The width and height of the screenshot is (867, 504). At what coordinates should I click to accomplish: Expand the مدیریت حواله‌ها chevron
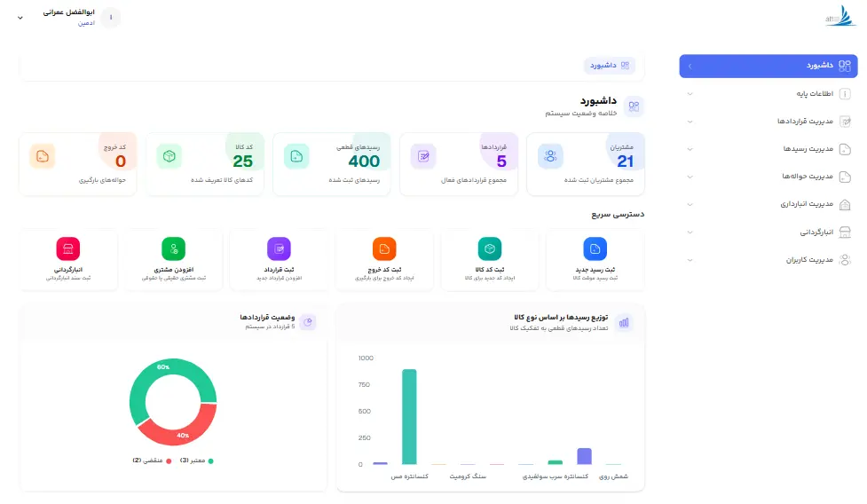pyautogui.click(x=690, y=177)
